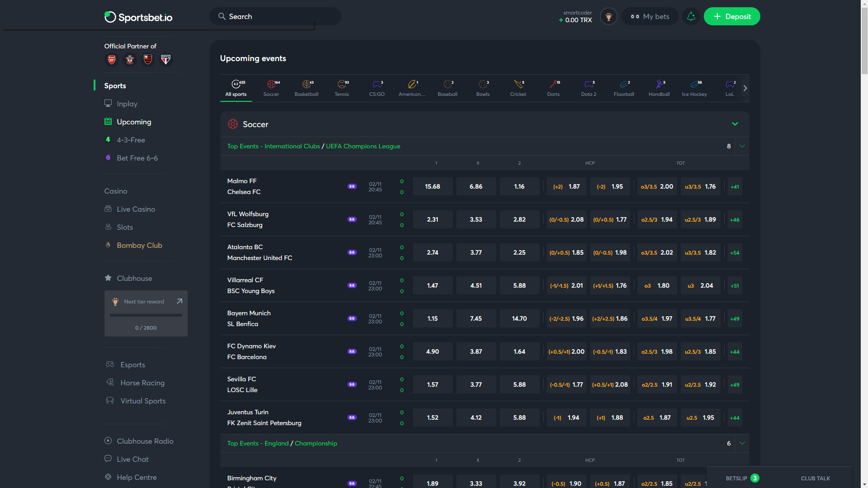Switch to the Basketball tab
868x488 pixels.
click(306, 88)
